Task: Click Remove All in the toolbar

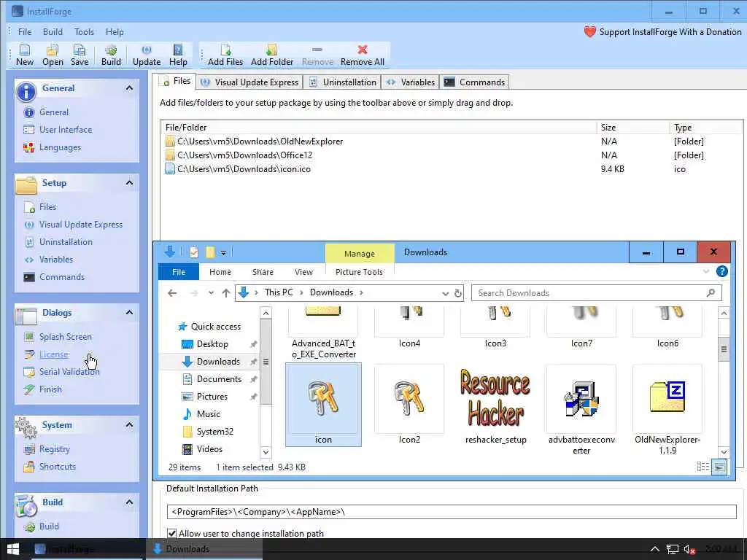Action: tap(362, 55)
